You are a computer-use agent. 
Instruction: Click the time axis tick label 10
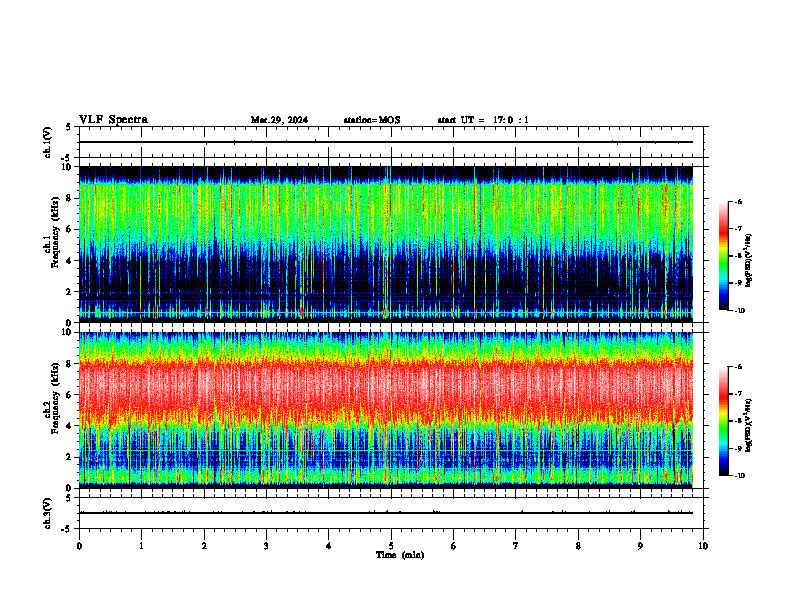click(x=703, y=546)
